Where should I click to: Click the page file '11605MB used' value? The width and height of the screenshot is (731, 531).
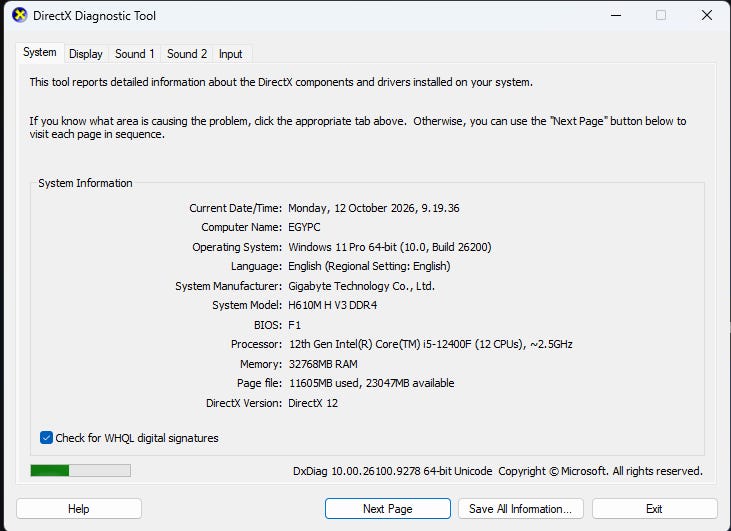[x=324, y=383]
